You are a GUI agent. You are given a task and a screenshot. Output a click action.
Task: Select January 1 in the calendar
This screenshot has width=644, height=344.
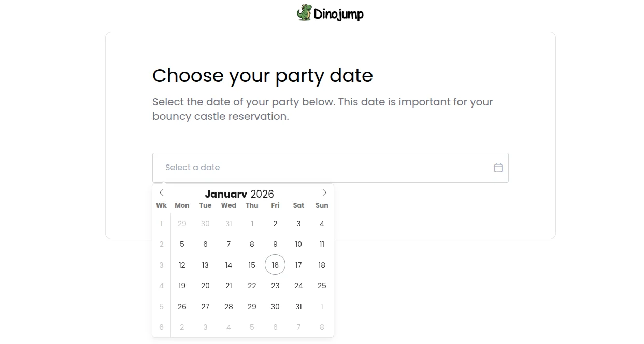[x=252, y=224]
